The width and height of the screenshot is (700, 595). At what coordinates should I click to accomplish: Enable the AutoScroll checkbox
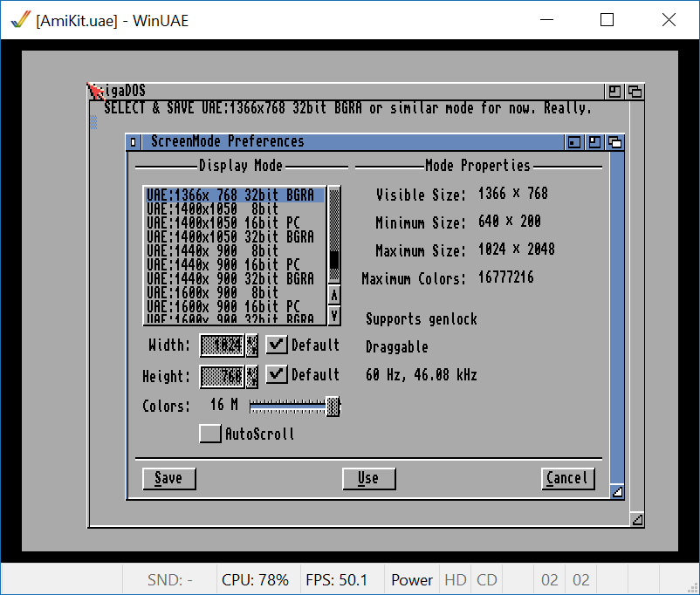[210, 434]
